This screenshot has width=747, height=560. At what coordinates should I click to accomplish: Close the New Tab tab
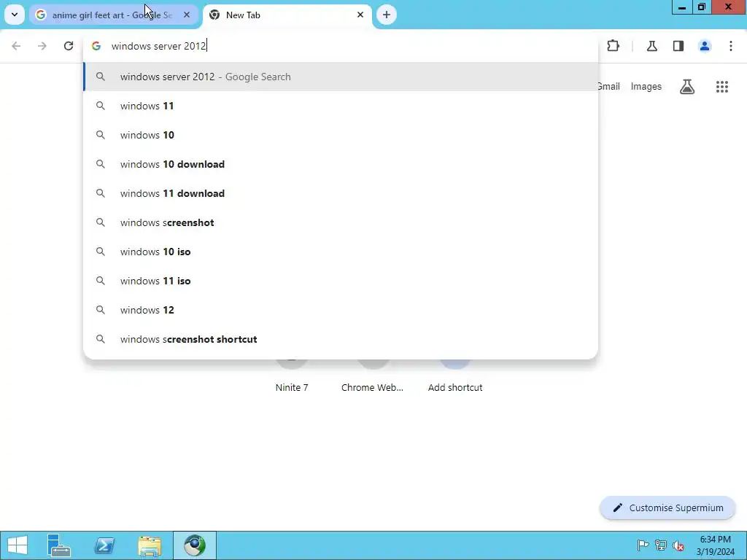click(360, 15)
